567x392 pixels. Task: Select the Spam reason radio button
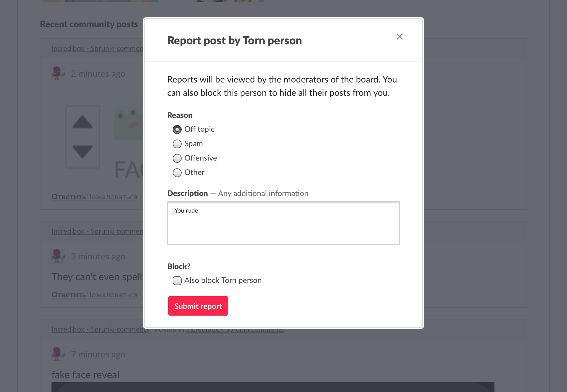(x=177, y=144)
